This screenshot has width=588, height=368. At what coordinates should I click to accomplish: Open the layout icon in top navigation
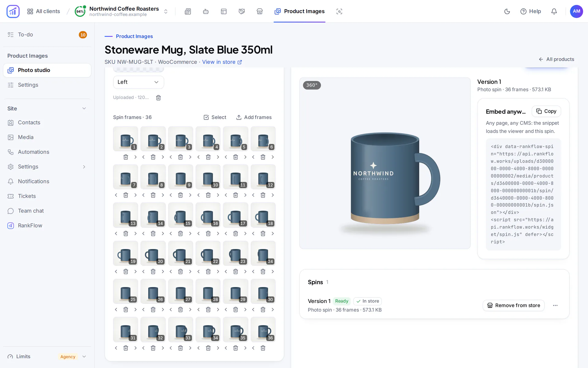(224, 11)
